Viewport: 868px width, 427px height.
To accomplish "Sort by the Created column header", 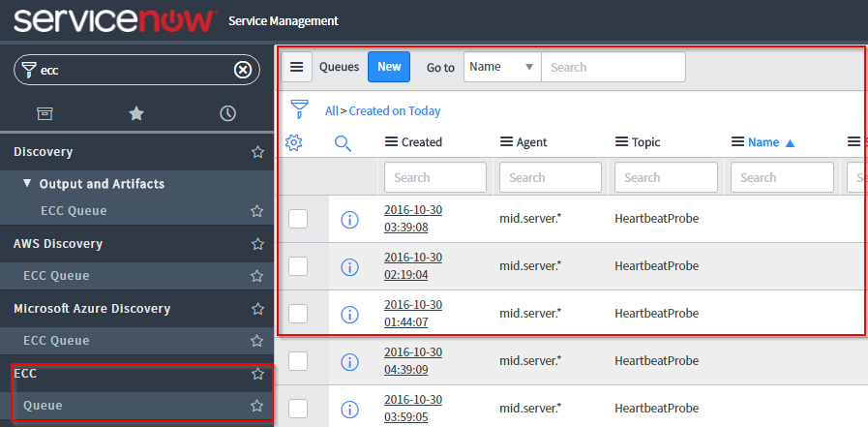I will pyautogui.click(x=422, y=142).
